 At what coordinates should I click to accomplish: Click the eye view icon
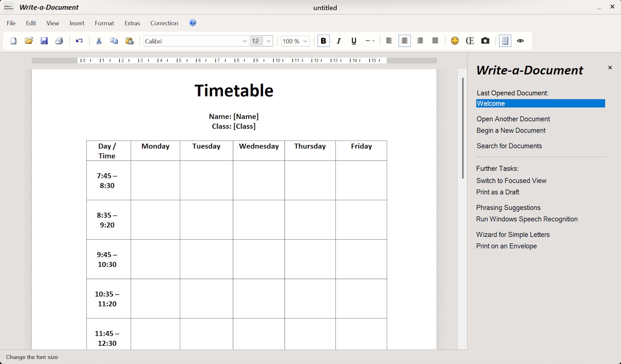(520, 41)
